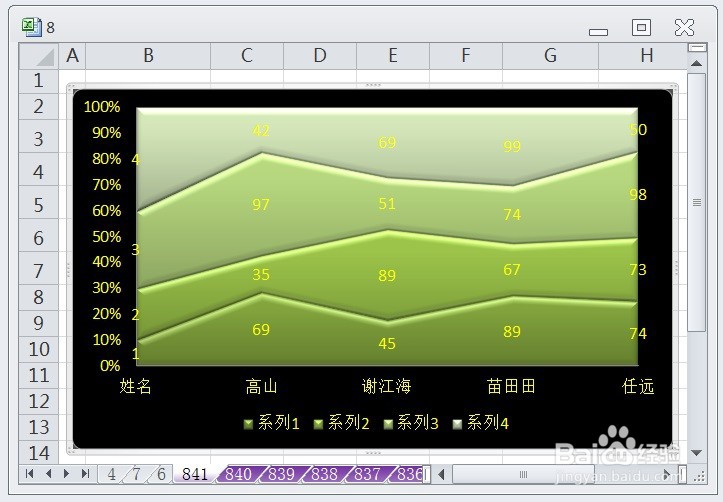Select column E header
Viewport: 723px width, 502px height.
point(392,56)
